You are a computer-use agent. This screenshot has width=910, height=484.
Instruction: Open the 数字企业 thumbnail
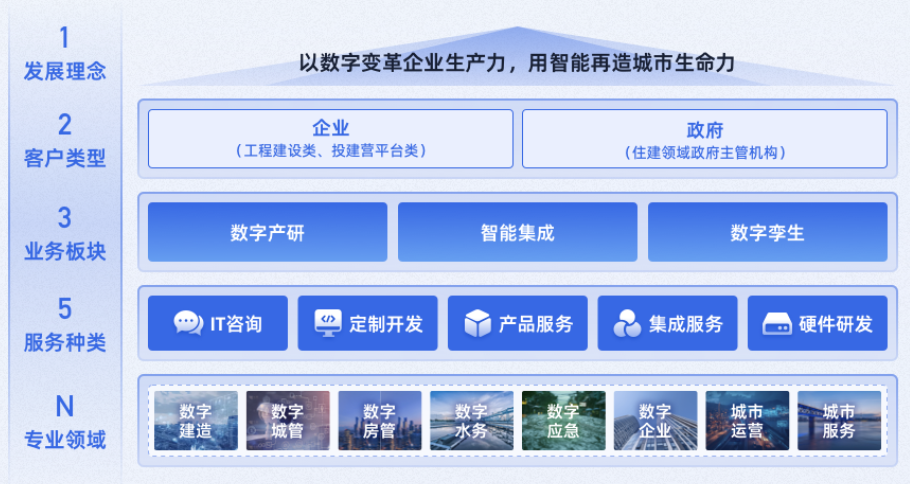coord(655,420)
